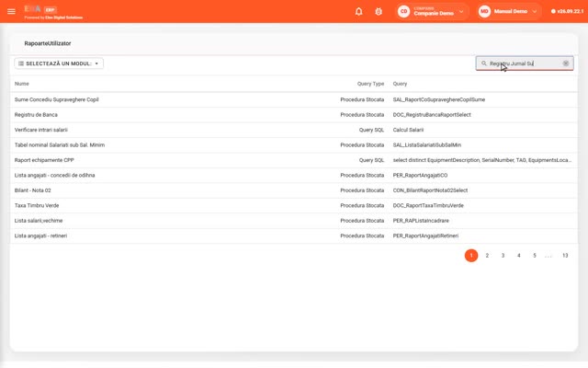Go to page 3
This screenshot has width=588, height=368.
[503, 256]
